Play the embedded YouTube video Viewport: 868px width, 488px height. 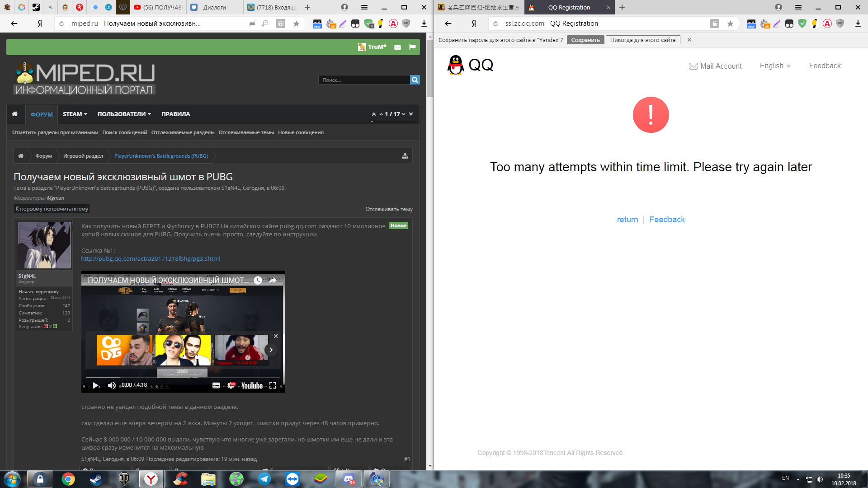click(96, 385)
